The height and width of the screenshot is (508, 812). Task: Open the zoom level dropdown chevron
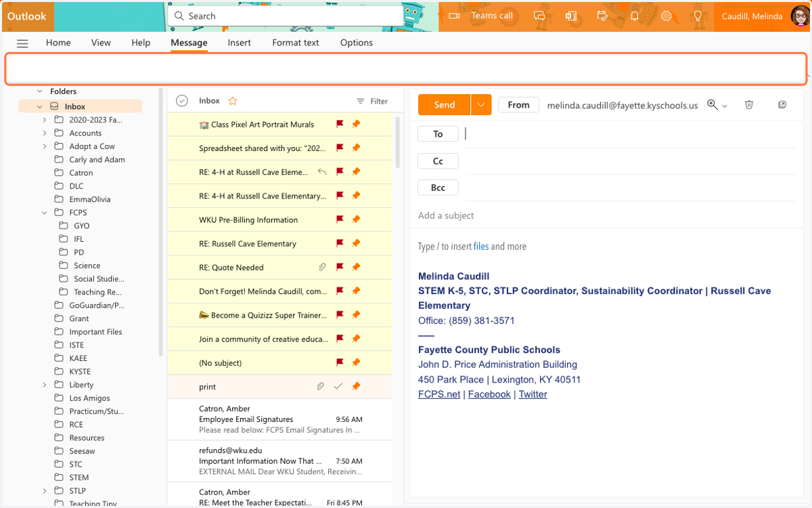(x=725, y=106)
